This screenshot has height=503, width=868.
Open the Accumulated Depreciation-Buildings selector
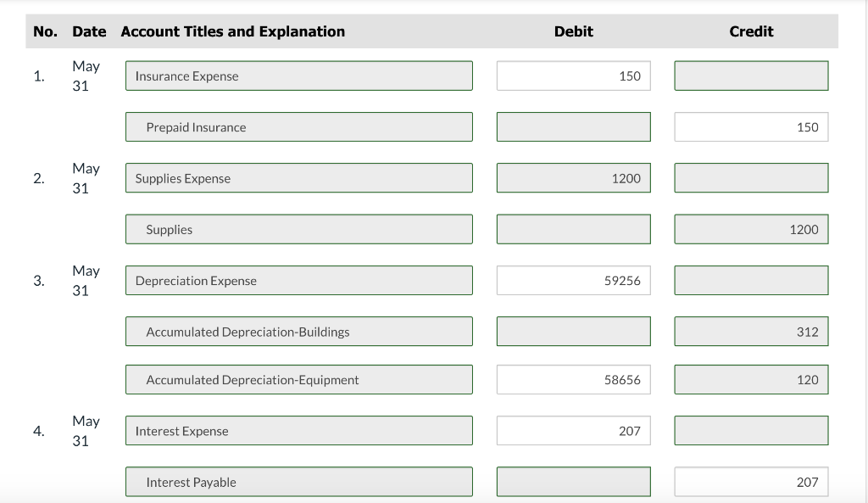point(298,331)
